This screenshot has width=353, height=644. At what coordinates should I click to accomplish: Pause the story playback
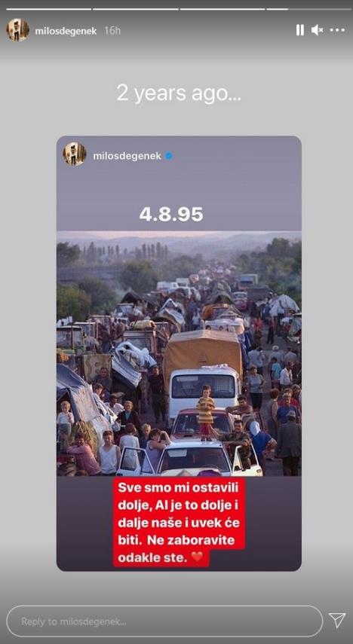[x=300, y=30]
